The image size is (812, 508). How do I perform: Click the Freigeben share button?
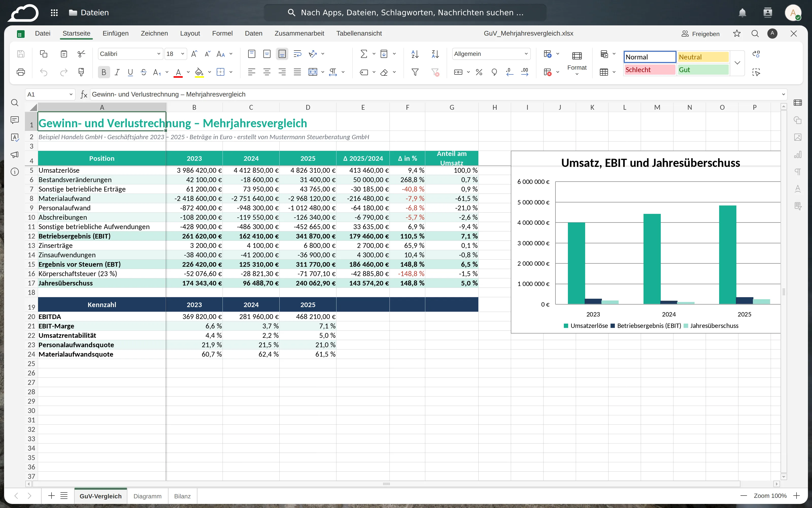[x=701, y=34]
